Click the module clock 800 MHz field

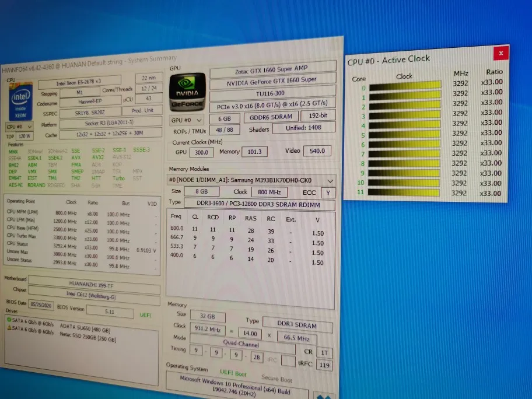[x=269, y=192]
